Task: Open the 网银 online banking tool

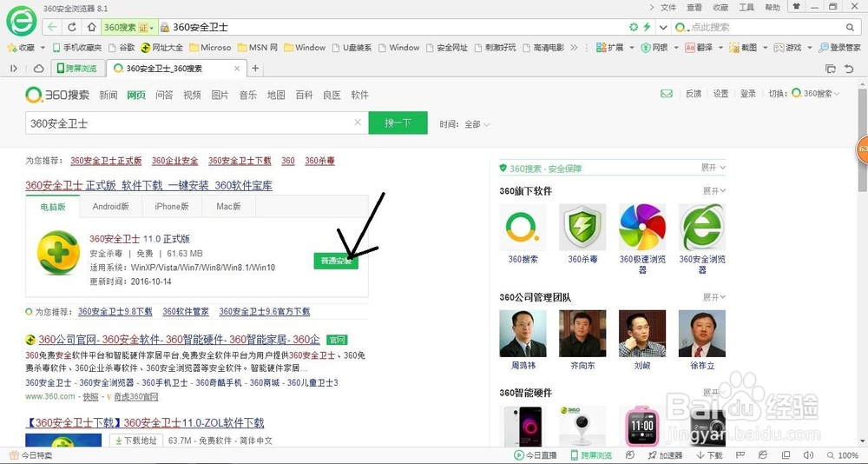Action: click(x=654, y=48)
